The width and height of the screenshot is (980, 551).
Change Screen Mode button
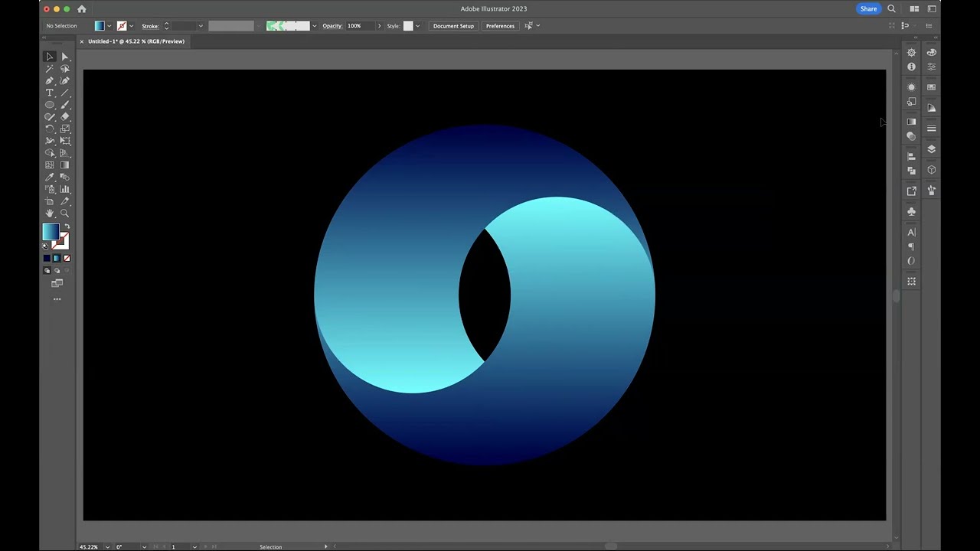[x=57, y=283]
